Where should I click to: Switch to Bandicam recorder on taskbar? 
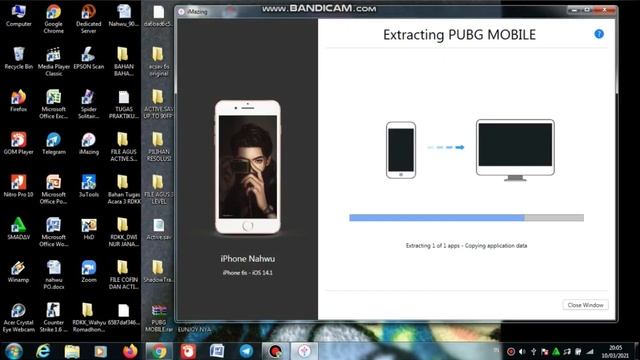pos(275,351)
